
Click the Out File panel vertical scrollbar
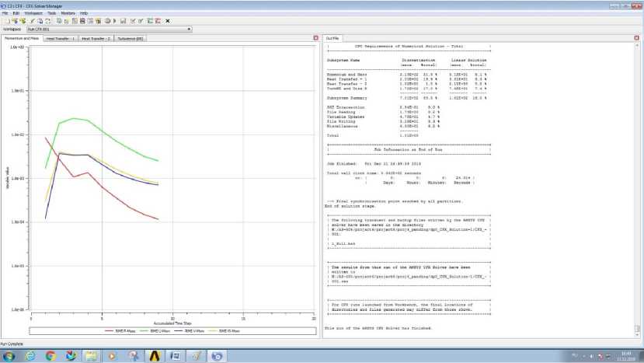coord(637,189)
